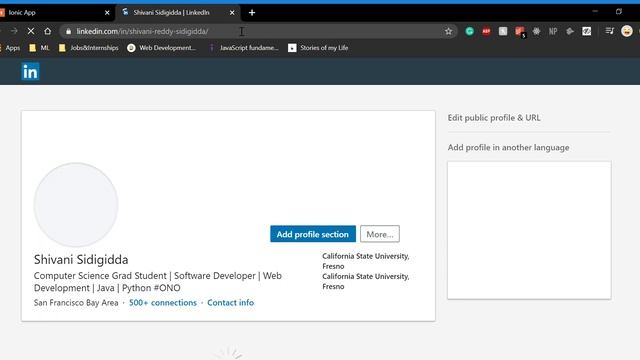Click the linkedin.com address bar URL
This screenshot has width=640, height=360.
coord(142,31)
